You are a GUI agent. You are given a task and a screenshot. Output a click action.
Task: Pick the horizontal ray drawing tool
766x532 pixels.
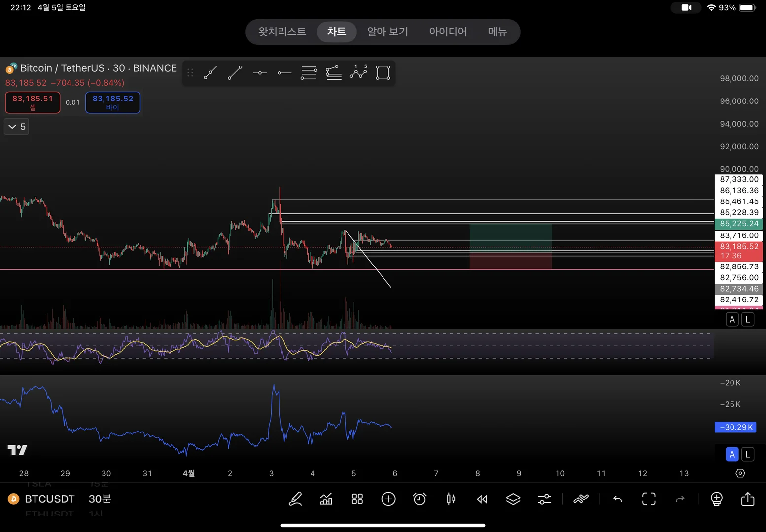[x=284, y=73]
